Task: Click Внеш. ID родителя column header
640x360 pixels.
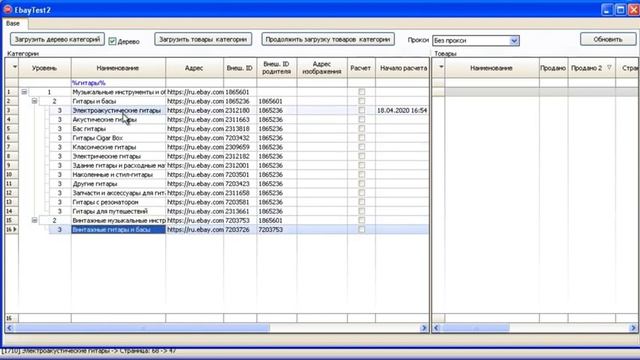Action: pos(277,68)
